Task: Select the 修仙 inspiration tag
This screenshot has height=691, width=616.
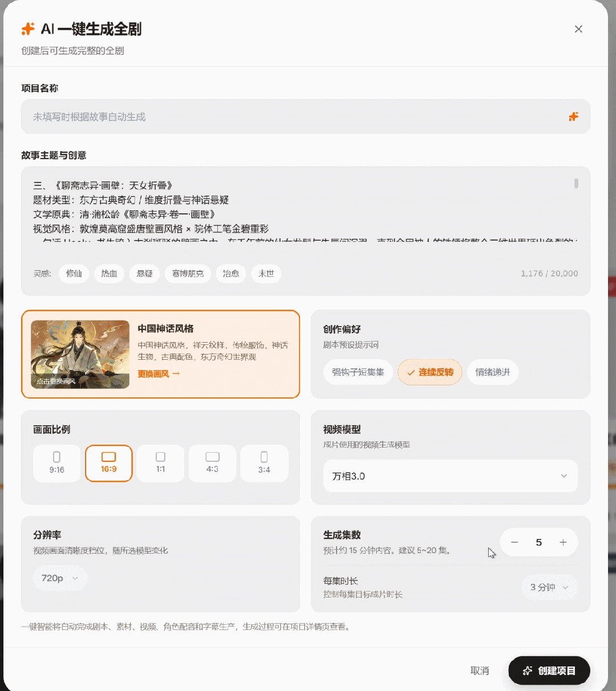Action: click(74, 274)
